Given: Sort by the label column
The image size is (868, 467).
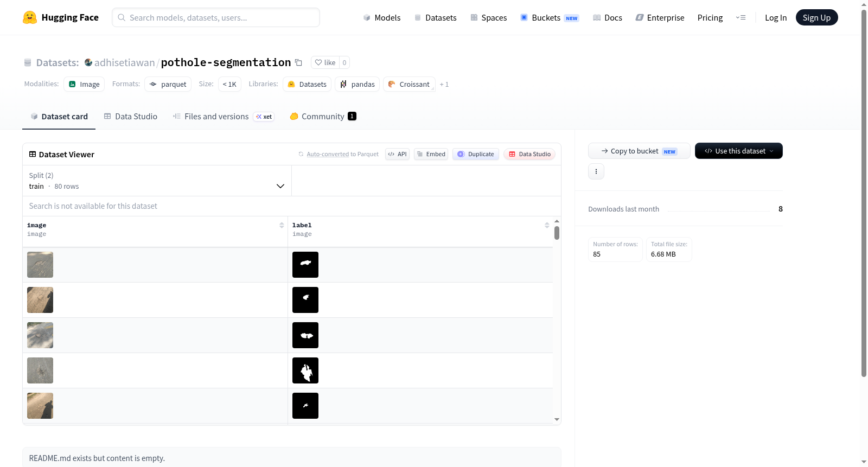Looking at the screenshot, I should 547,225.
